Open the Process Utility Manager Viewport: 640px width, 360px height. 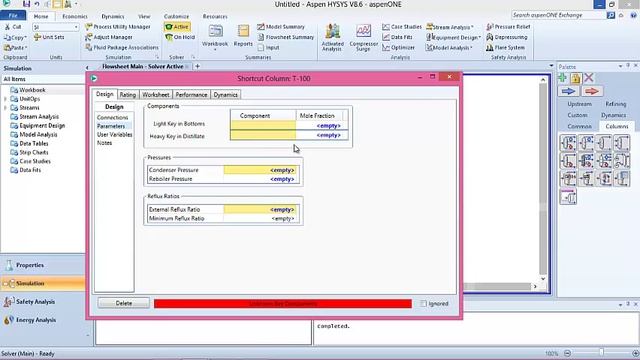click(x=118, y=27)
